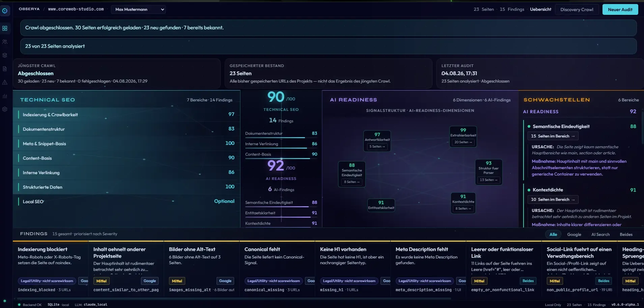Open the settings gear in sidebar
The image size is (644, 308).
pyautogui.click(x=5, y=109)
